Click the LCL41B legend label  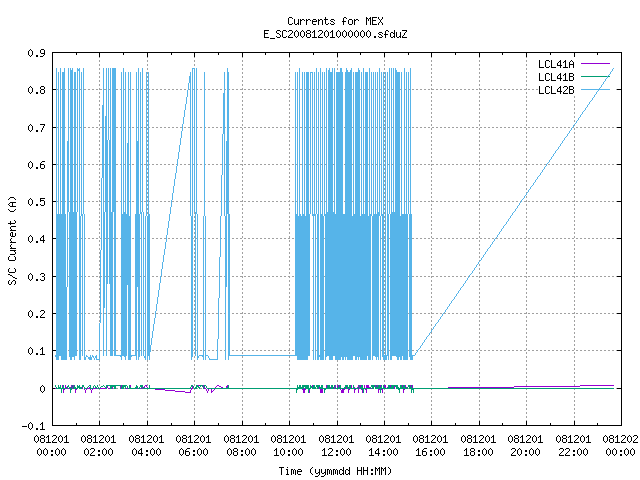point(556,77)
